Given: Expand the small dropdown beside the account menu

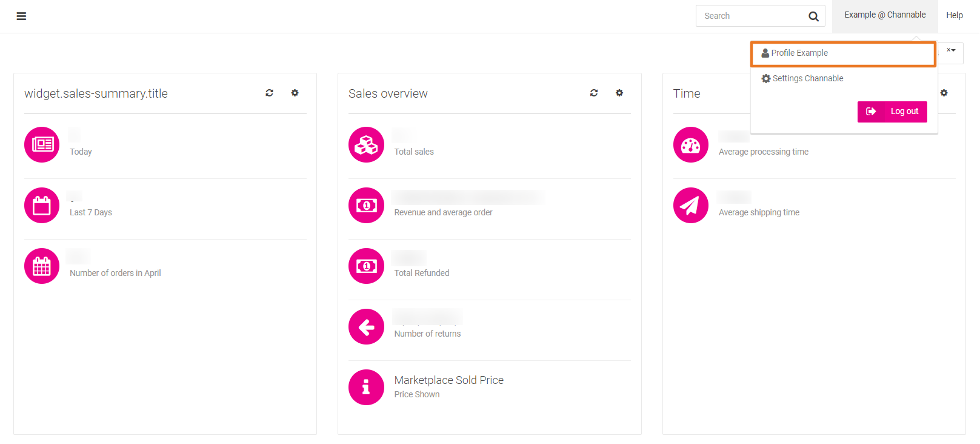Looking at the screenshot, I should 951,51.
